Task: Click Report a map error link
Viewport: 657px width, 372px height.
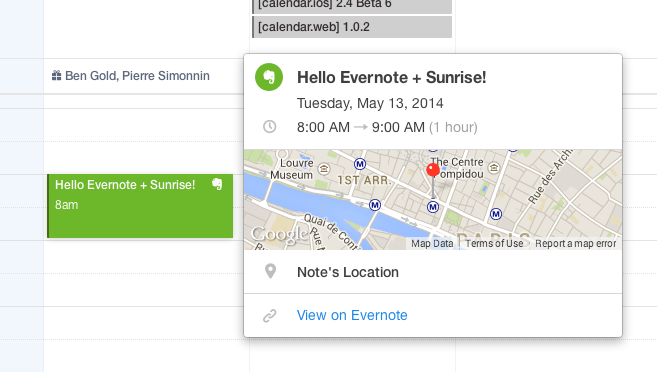Action: pyautogui.click(x=575, y=243)
